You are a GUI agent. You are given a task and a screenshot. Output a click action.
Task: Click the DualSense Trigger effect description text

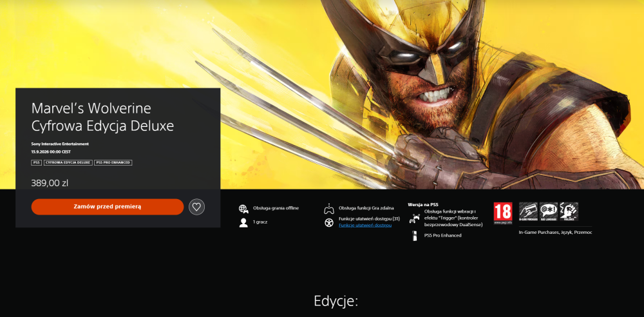pyautogui.click(x=453, y=218)
